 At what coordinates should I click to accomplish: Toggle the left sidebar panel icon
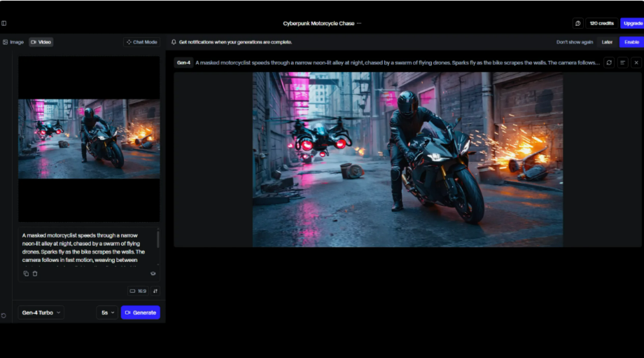[4, 23]
